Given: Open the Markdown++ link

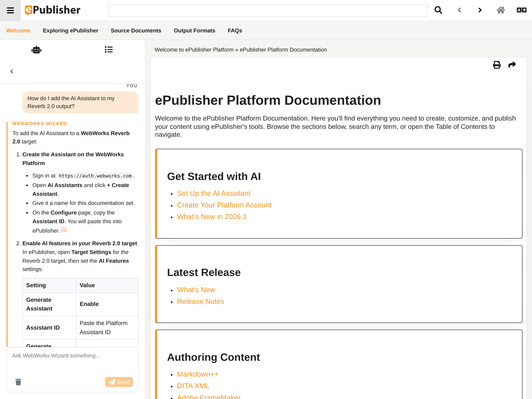Looking at the screenshot, I should (x=198, y=374).
